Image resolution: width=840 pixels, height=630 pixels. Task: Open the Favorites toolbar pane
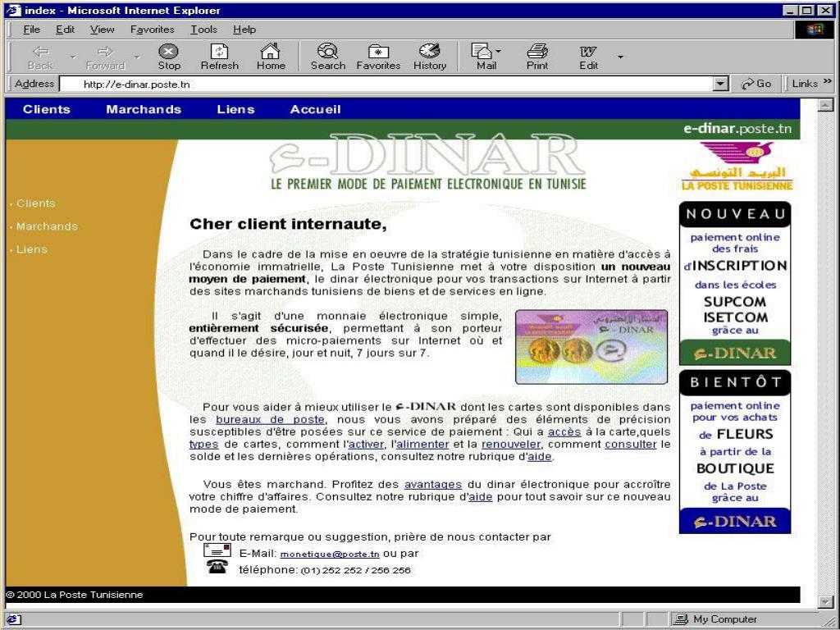(378, 57)
